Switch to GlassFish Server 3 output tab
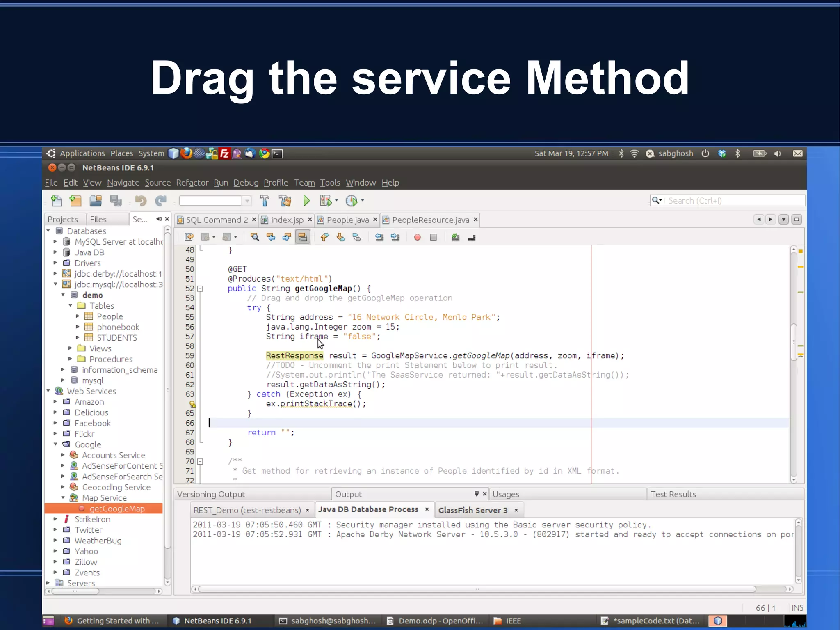 472,510
